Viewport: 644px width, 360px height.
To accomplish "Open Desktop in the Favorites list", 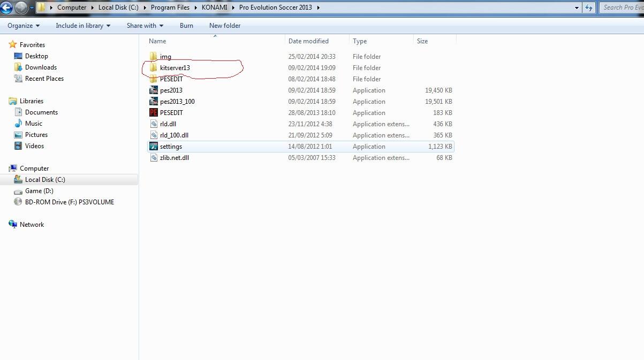I will tap(36, 56).
